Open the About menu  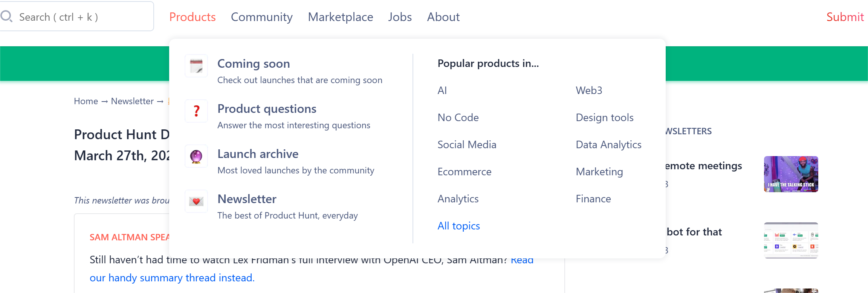(x=443, y=17)
